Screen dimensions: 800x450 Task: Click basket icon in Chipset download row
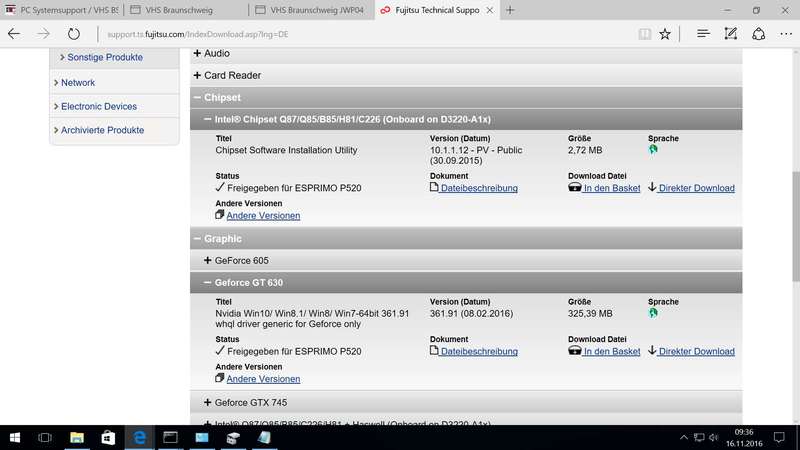pos(574,187)
